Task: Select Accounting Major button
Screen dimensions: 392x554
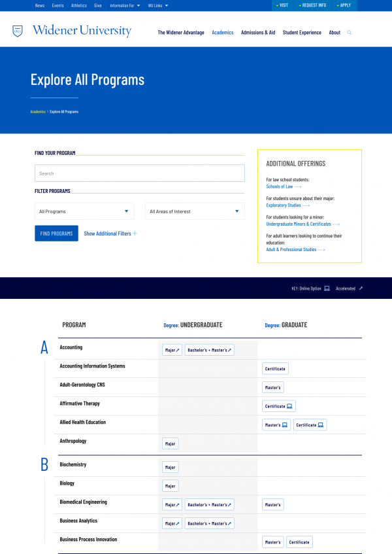Action: (172, 350)
